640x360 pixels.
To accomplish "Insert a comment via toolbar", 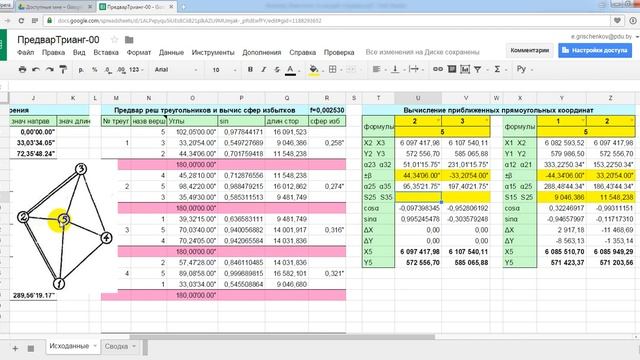I will 451,69.
